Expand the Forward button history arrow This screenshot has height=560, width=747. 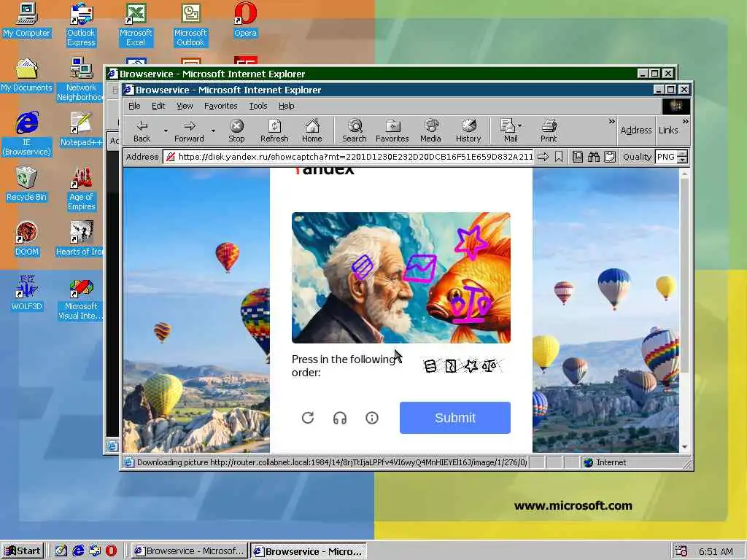point(213,131)
